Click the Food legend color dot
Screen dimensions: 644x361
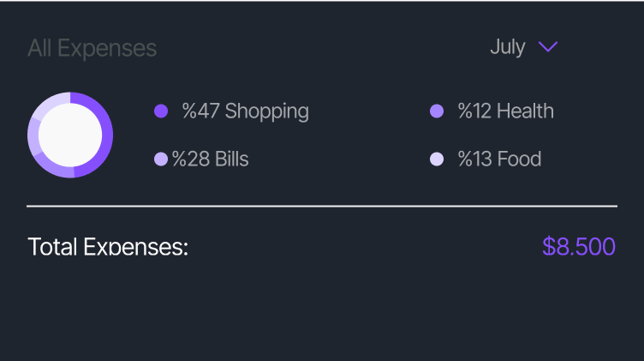pos(436,159)
